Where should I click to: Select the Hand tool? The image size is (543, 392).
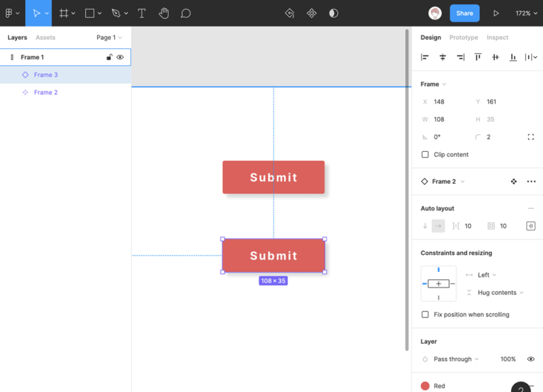point(164,13)
